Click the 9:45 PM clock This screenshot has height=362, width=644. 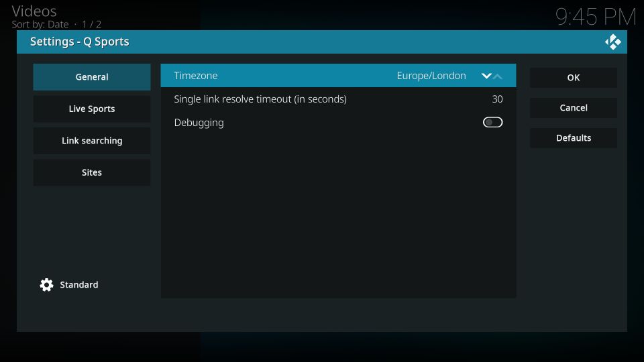point(596,17)
